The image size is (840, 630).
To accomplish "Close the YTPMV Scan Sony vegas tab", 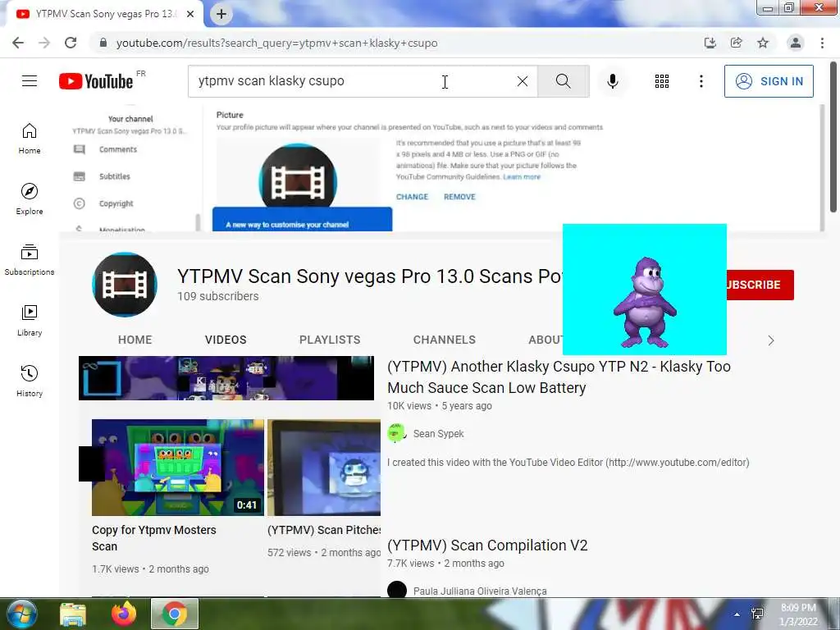I will 190,15.
